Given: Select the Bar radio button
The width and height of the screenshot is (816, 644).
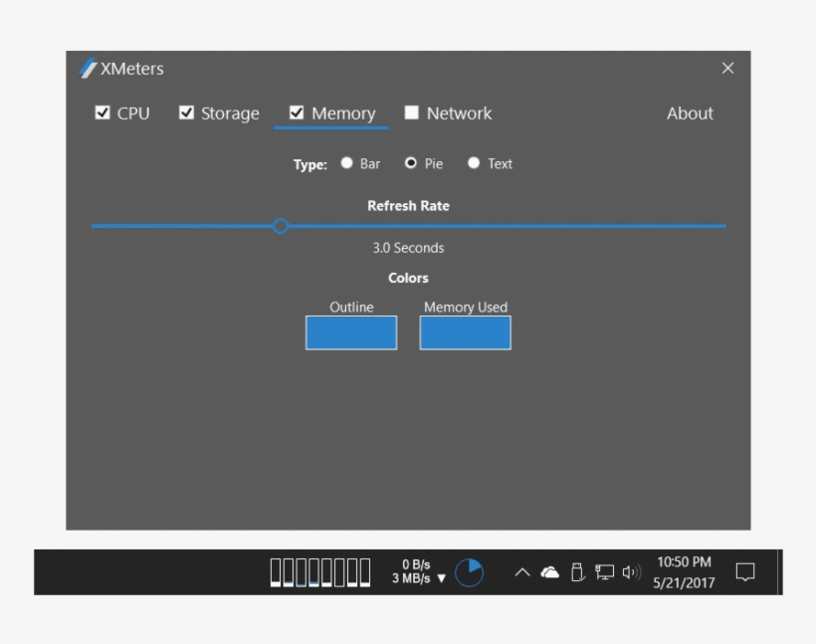Looking at the screenshot, I should 345,163.
